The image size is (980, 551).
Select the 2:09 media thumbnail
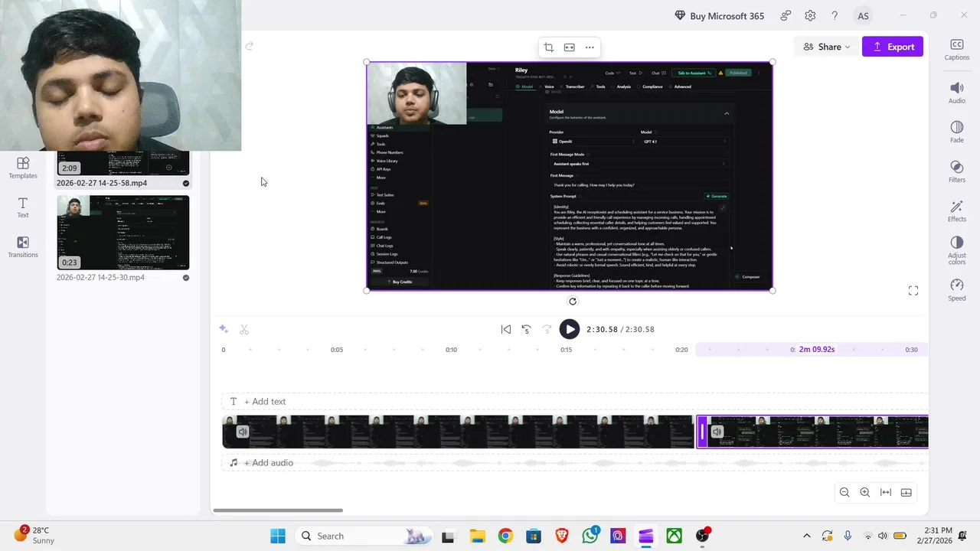click(122, 163)
